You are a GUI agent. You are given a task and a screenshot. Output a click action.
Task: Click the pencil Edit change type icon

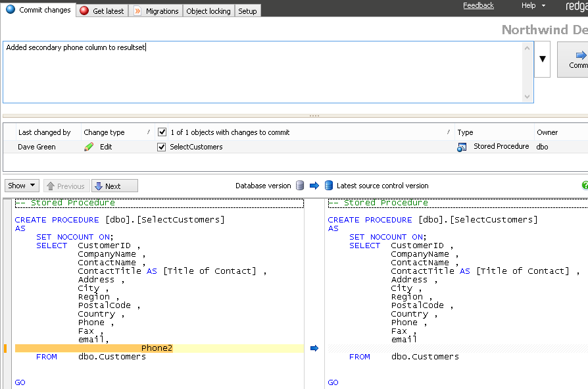coord(89,147)
